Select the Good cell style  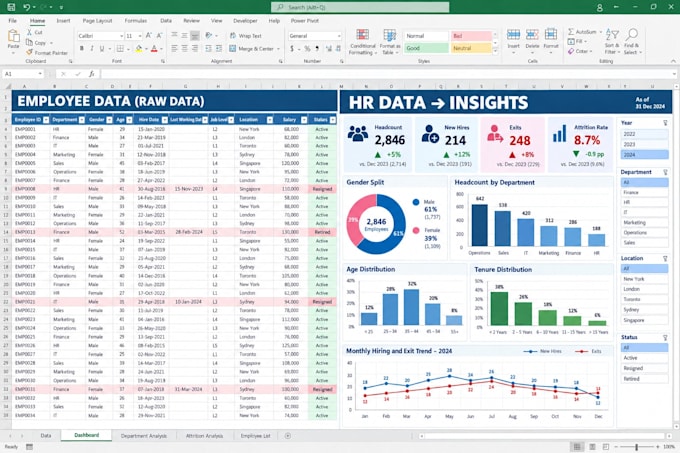coord(426,48)
